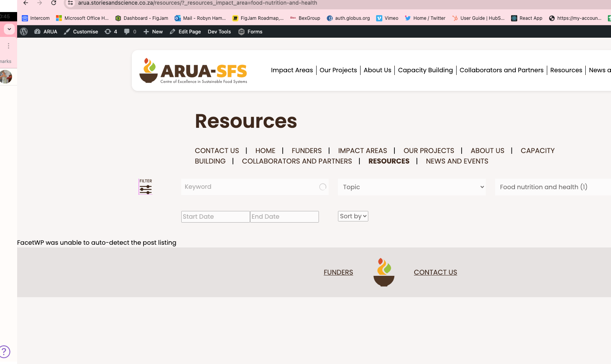Open the help question mark icon
The height and width of the screenshot is (364, 611).
coord(4,352)
